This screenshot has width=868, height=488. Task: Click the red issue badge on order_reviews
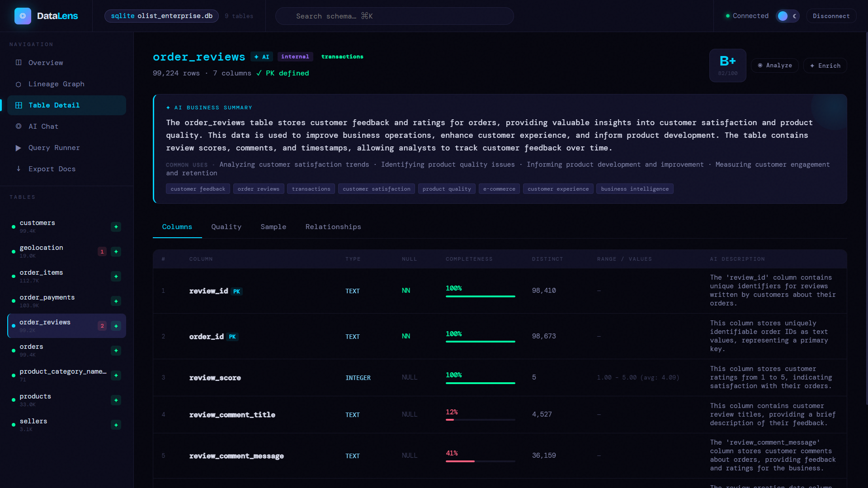pyautogui.click(x=102, y=326)
